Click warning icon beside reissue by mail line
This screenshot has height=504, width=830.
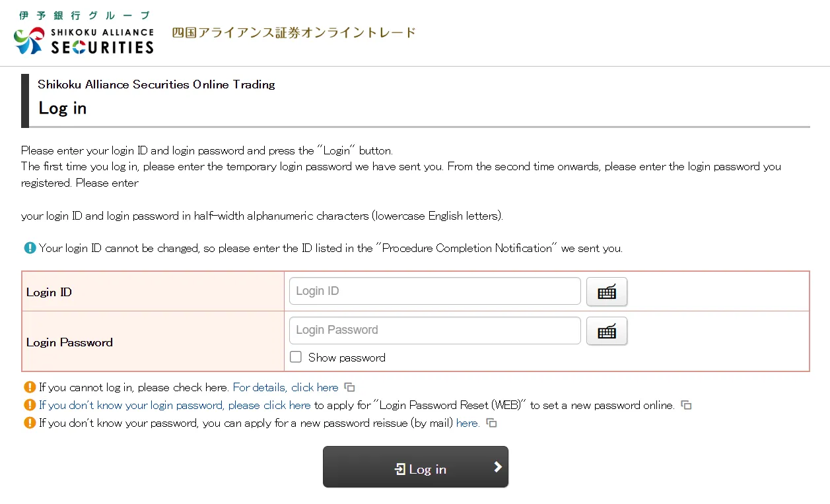click(x=30, y=423)
